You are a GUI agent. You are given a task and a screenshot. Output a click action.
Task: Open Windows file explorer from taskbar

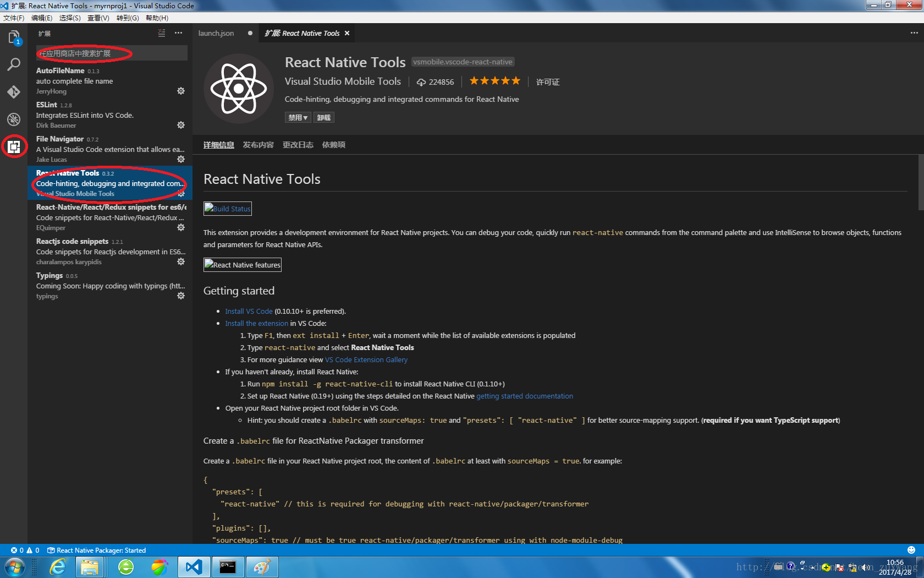(x=90, y=566)
